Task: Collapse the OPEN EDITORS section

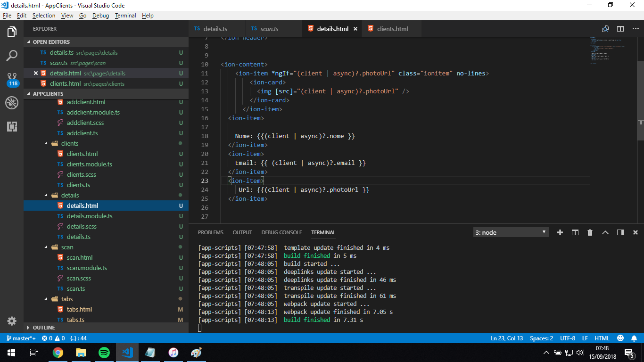Action: (x=52, y=42)
